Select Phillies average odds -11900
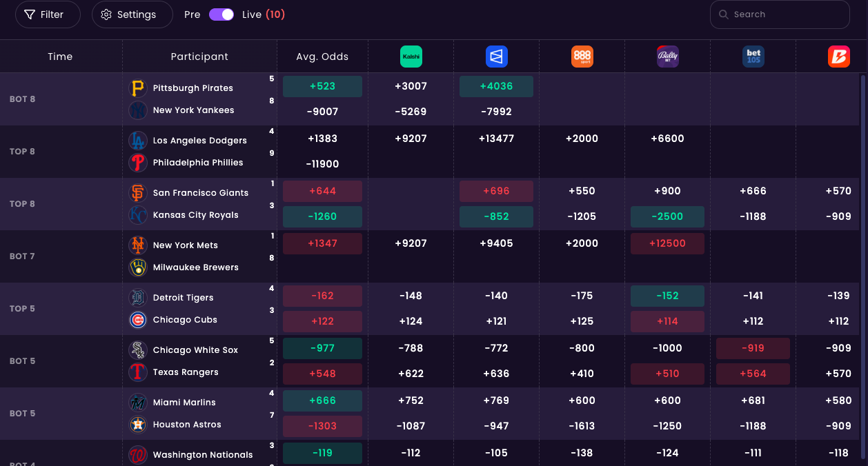868x466 pixels. click(x=322, y=164)
